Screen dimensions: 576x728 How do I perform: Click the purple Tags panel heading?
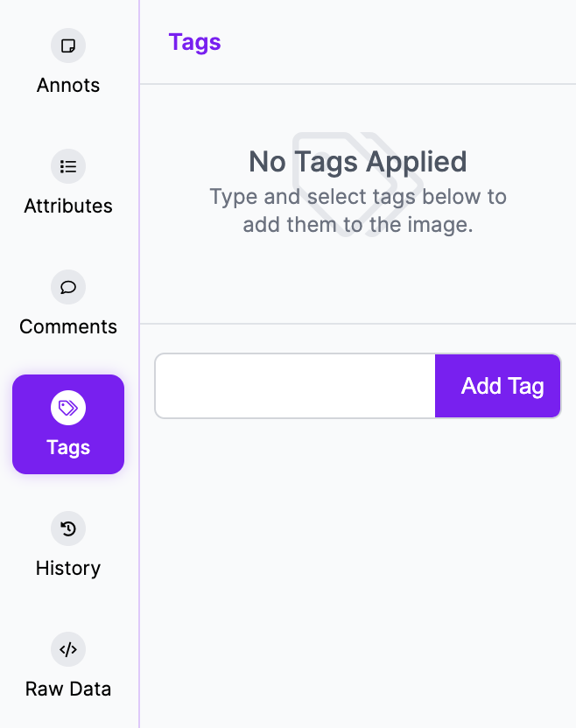(194, 43)
